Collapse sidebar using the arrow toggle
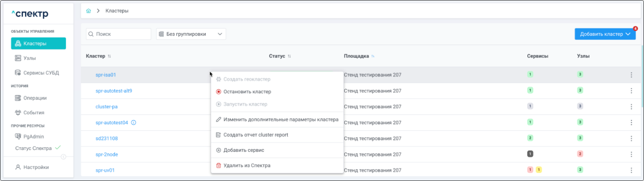 pos(63,157)
